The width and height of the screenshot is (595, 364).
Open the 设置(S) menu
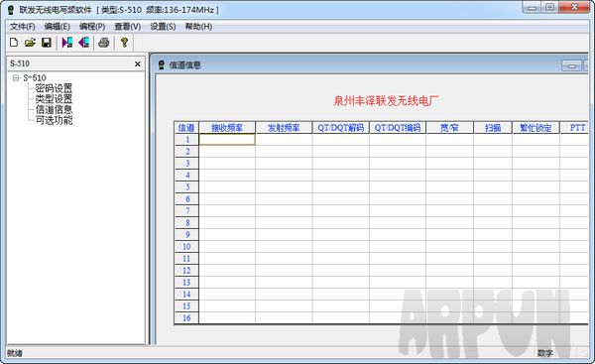(163, 27)
